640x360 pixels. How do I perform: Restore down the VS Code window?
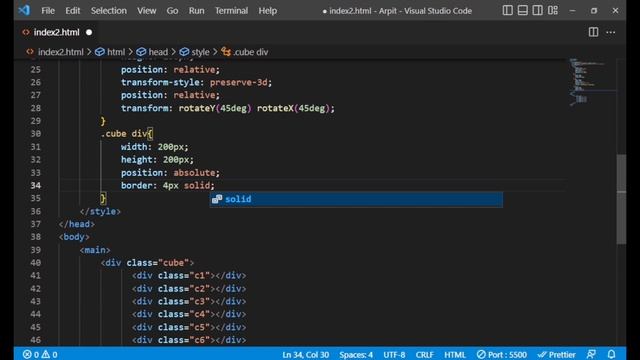pyautogui.click(x=594, y=11)
